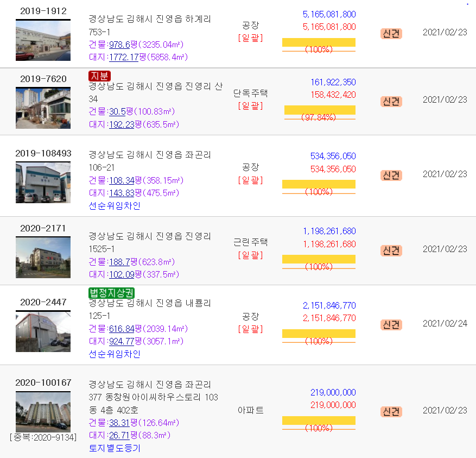Open thumbnail photo for case 2019-1912

tap(43, 40)
